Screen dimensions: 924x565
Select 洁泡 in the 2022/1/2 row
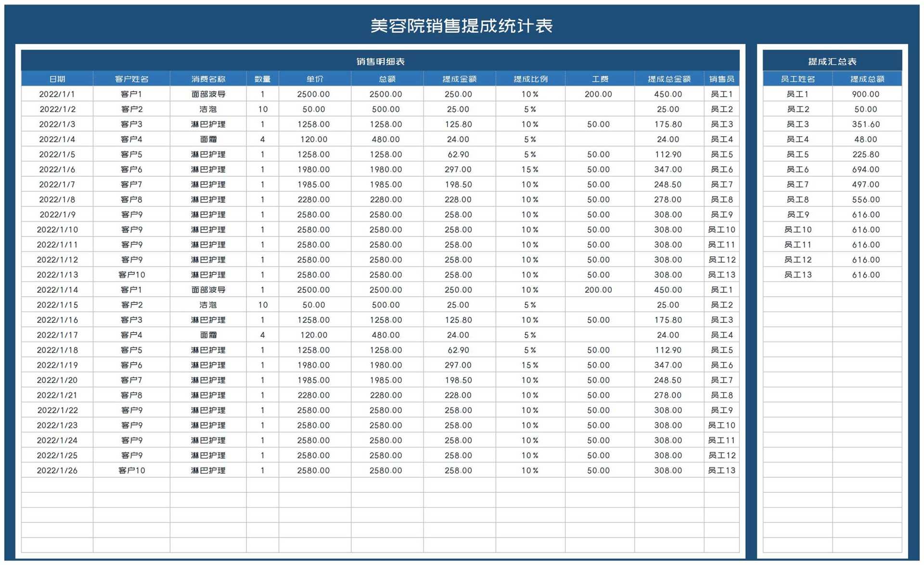click(x=208, y=109)
